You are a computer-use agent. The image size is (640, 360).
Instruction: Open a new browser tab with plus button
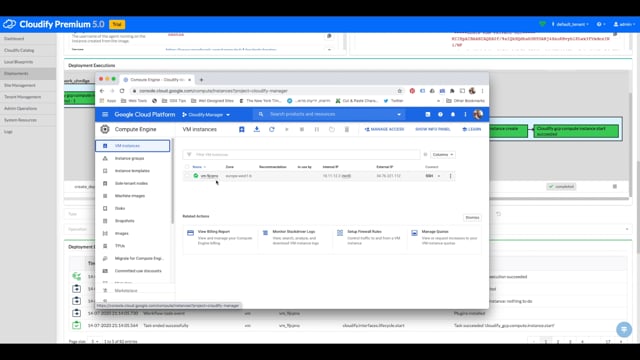click(x=201, y=80)
